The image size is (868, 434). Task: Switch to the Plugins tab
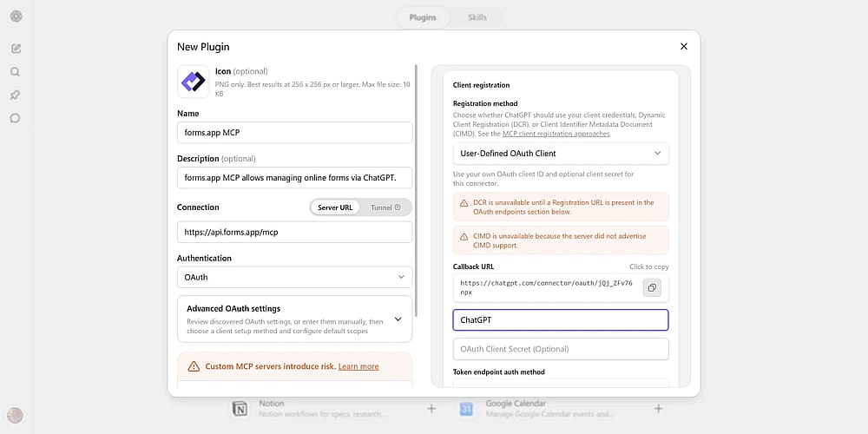point(423,17)
